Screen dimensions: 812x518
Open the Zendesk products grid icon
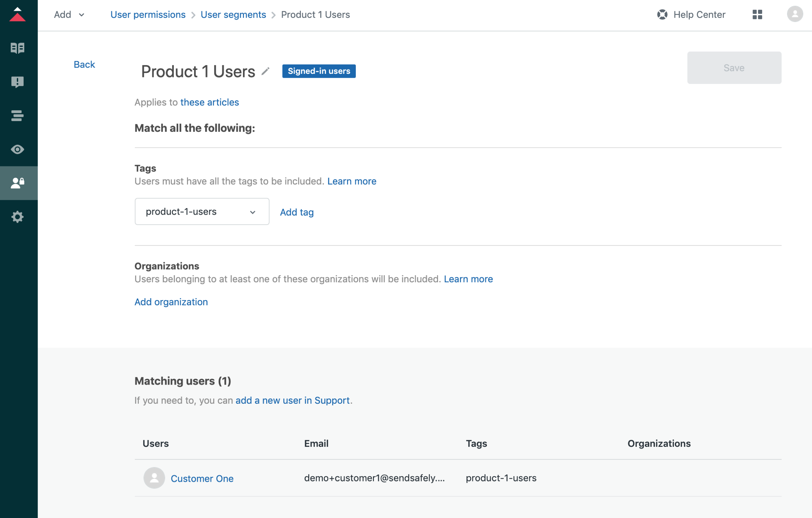tap(757, 15)
